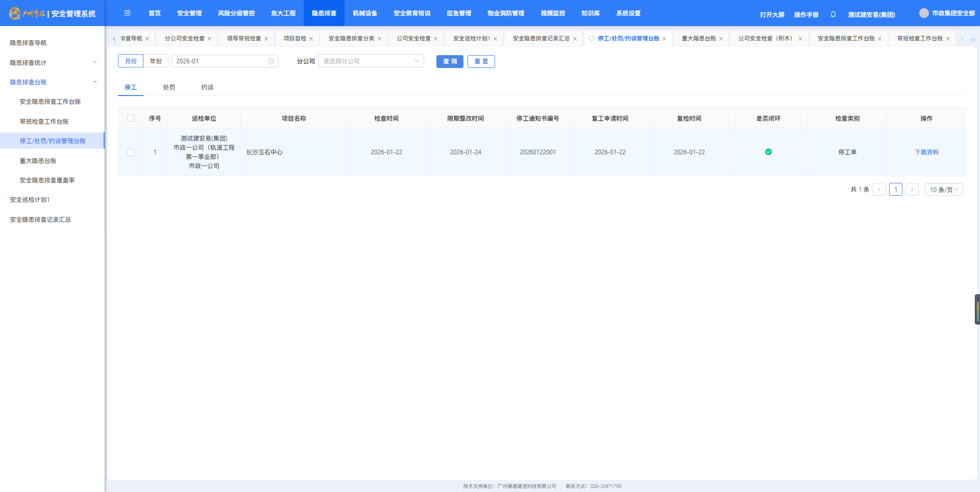Close the 项目自检 tab with its X icon
This screenshot has height=492, width=980.
coord(311,39)
